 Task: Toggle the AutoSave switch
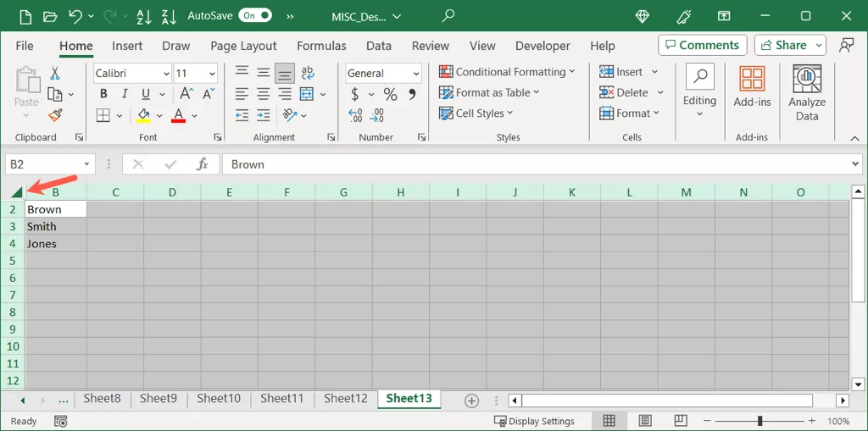255,15
